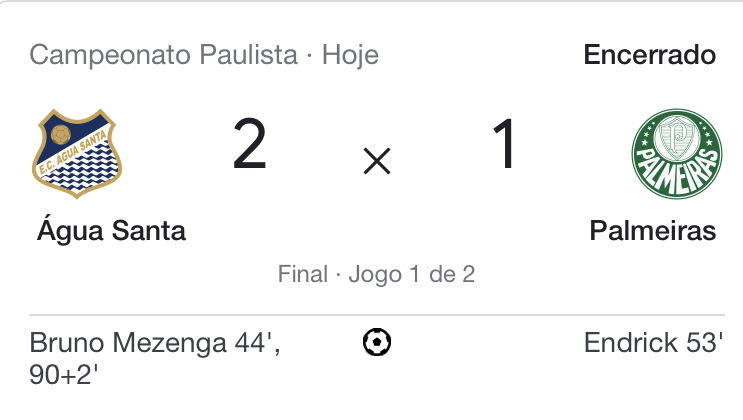Select the Final · Jogo 1 de 2 text
Viewport: 743px width, 420px height.
[x=376, y=274]
